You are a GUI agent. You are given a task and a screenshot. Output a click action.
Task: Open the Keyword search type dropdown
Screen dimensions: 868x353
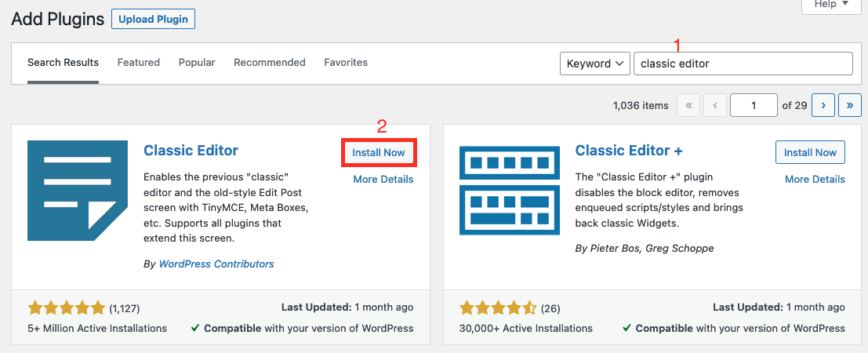click(595, 64)
